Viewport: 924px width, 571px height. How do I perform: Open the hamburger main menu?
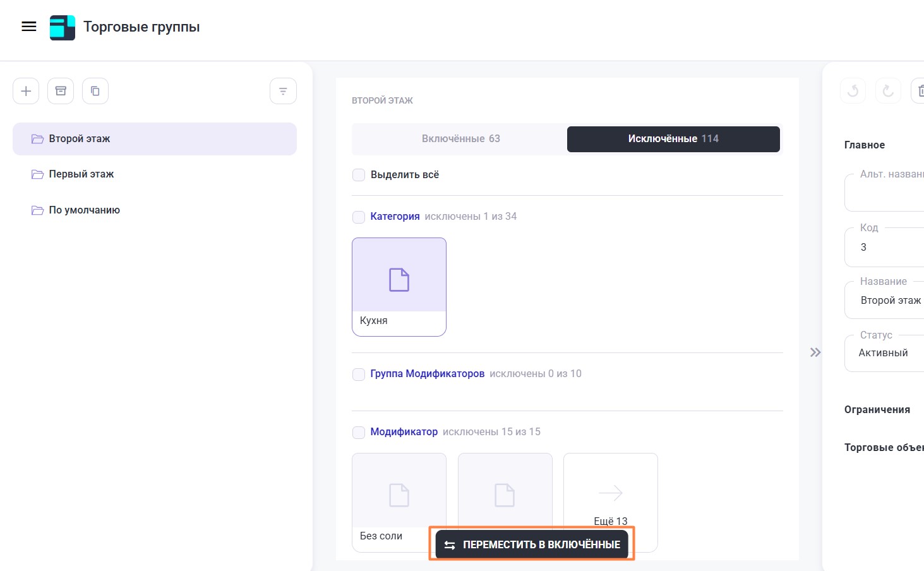coord(29,27)
